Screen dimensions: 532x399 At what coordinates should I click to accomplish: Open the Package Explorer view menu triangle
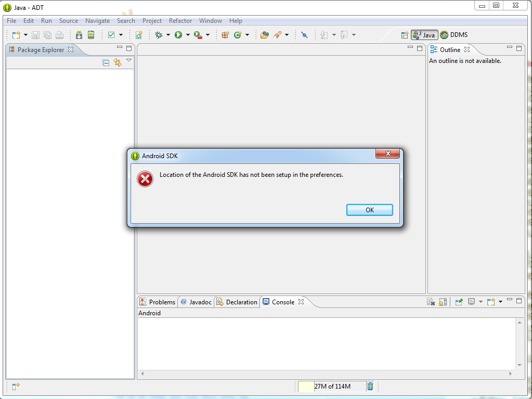[129, 60]
